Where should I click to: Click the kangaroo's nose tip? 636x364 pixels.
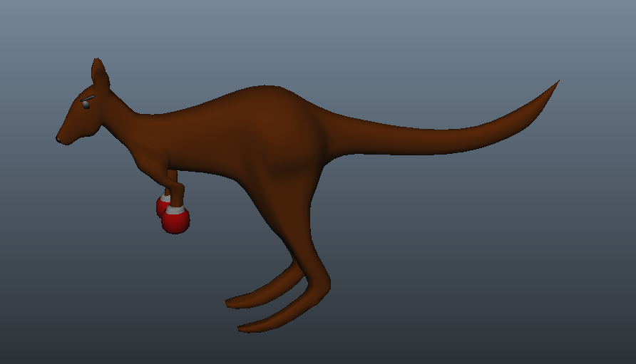[58, 140]
